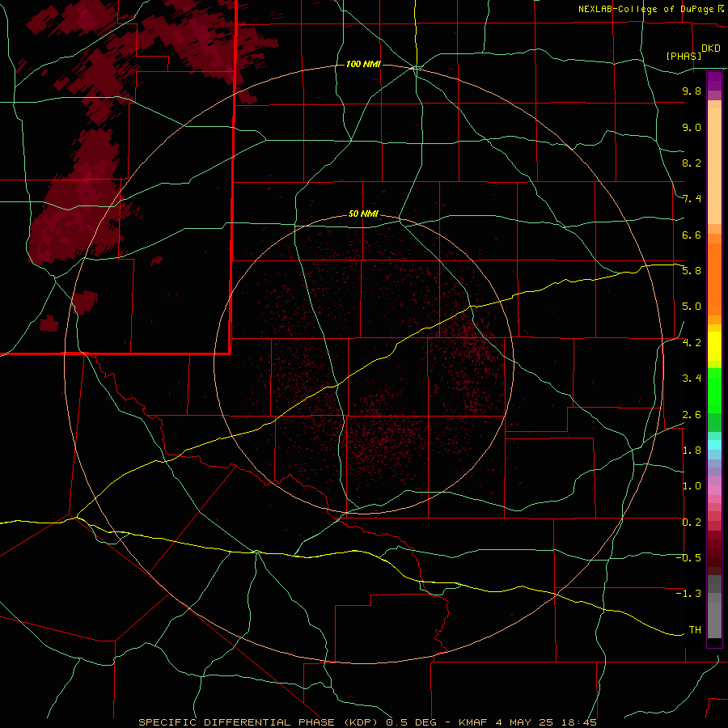Pick the purple segment at the color bar top
This screenshot has width=728, height=728.
pos(714,81)
